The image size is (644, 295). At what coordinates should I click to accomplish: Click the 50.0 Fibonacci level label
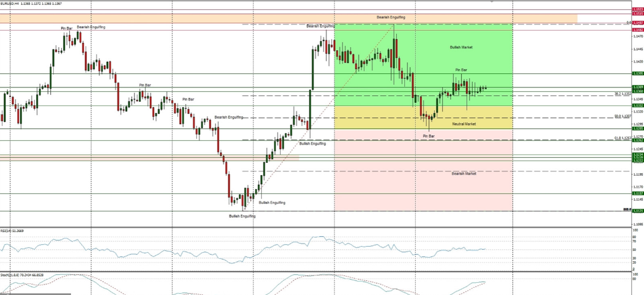(622, 116)
